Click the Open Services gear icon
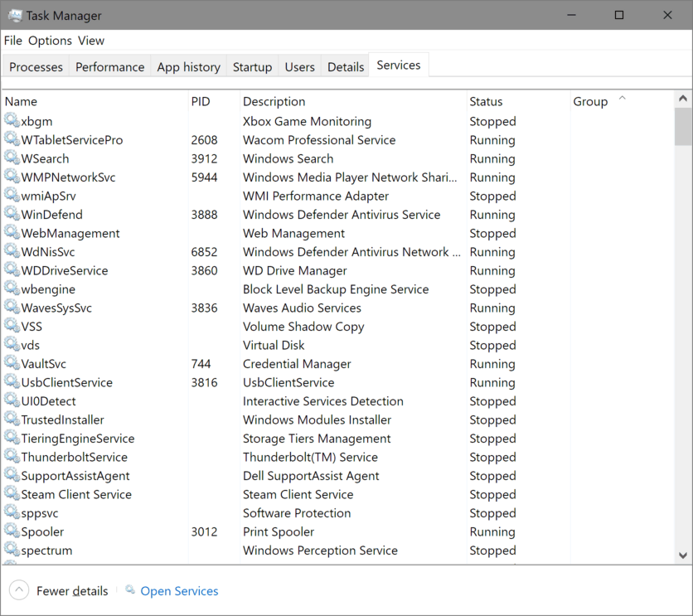This screenshot has width=693, height=616. tap(130, 589)
